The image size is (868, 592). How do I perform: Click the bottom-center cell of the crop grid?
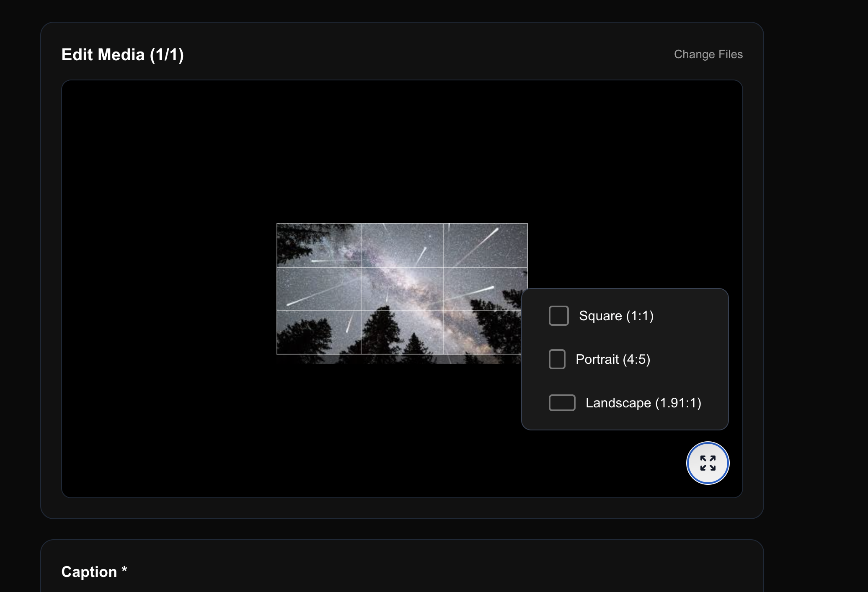point(402,332)
